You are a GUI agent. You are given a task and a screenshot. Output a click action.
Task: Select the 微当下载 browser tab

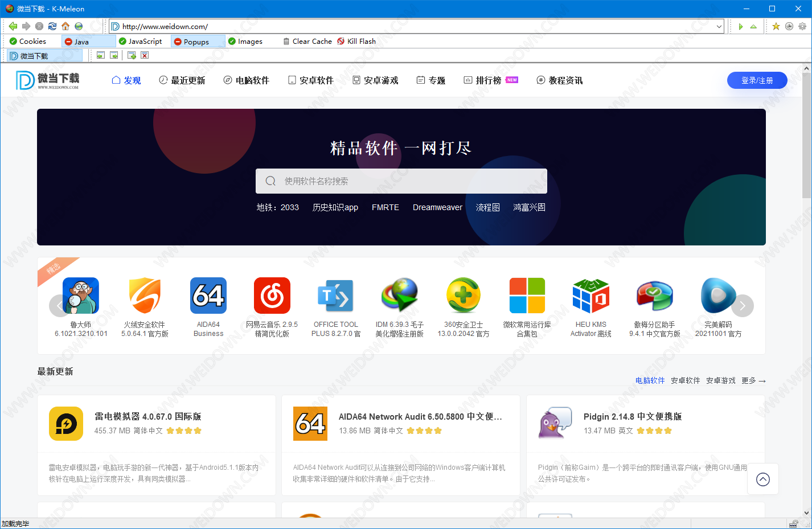click(x=45, y=55)
